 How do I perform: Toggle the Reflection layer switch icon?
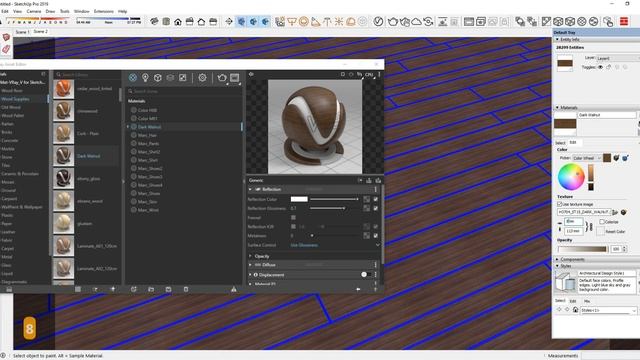[258, 189]
